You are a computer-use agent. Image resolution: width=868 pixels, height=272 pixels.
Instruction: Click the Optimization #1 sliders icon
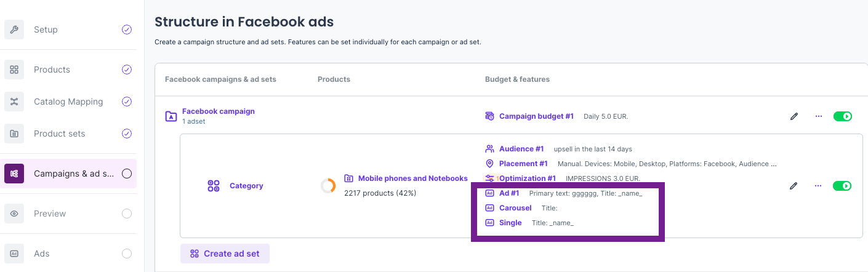[x=490, y=178]
